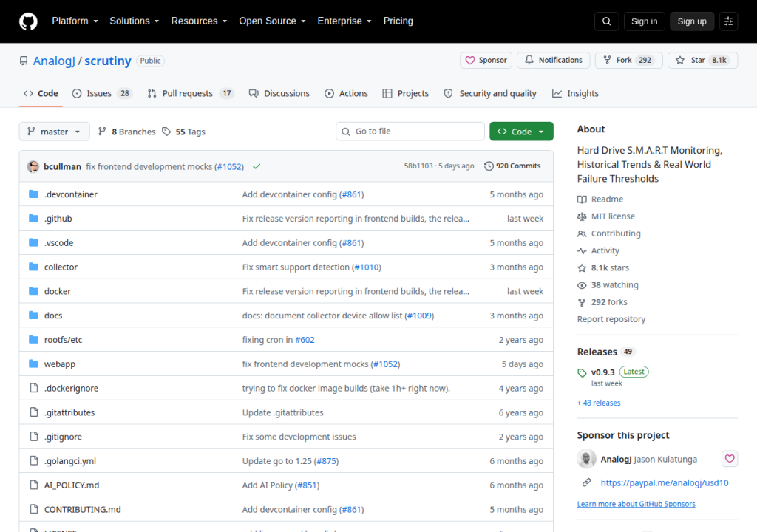Image resolution: width=757 pixels, height=532 pixels.
Task: View the 38 watching link
Action: pos(608,284)
